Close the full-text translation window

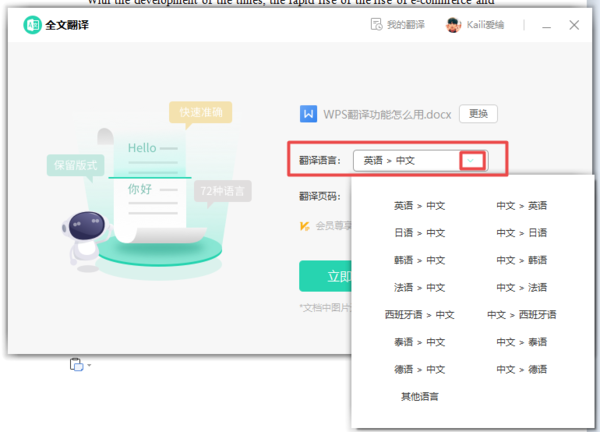573,25
